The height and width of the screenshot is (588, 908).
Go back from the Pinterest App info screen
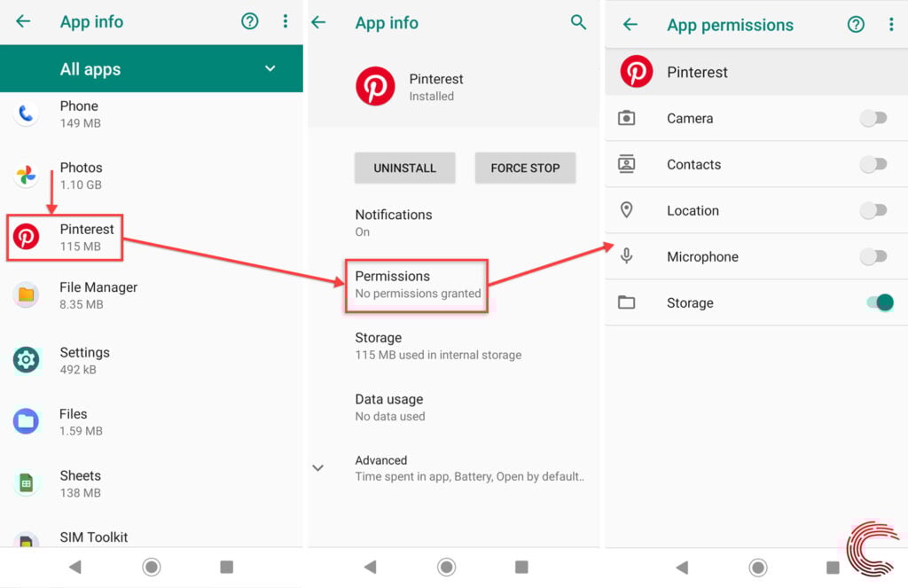(318, 22)
